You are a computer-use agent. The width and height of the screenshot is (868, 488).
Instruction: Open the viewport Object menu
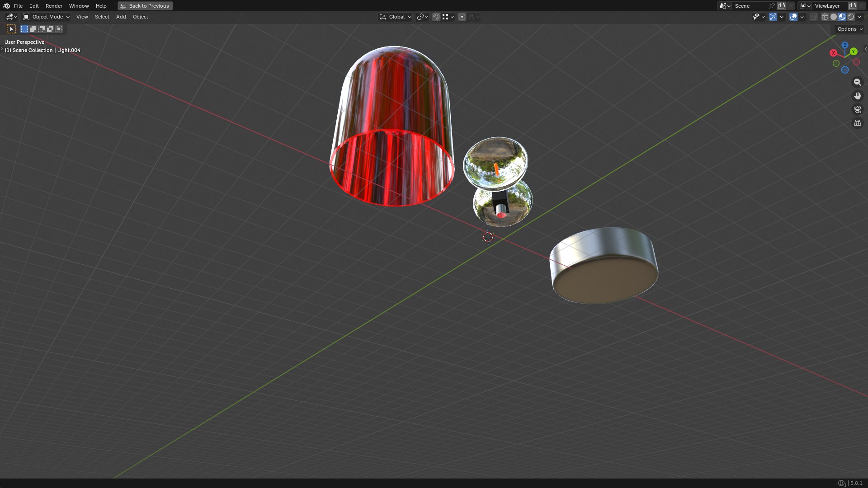[140, 17]
